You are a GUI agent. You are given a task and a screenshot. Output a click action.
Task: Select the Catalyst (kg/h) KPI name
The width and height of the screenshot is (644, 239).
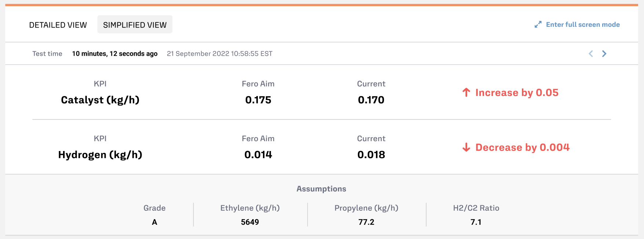[x=100, y=100]
